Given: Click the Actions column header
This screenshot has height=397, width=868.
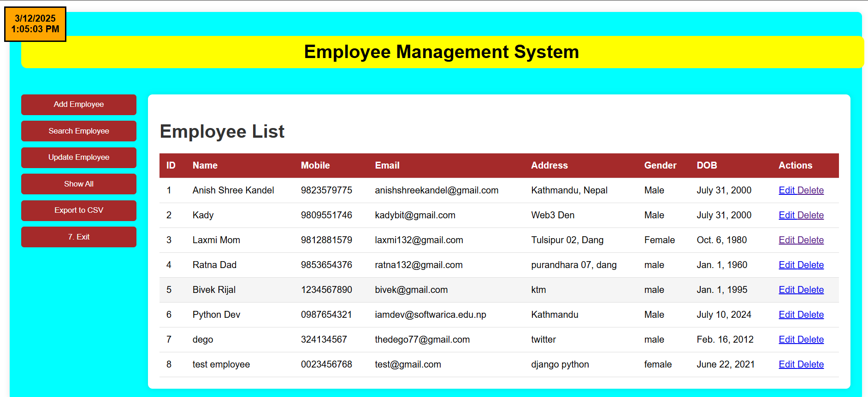Looking at the screenshot, I should click(796, 165).
